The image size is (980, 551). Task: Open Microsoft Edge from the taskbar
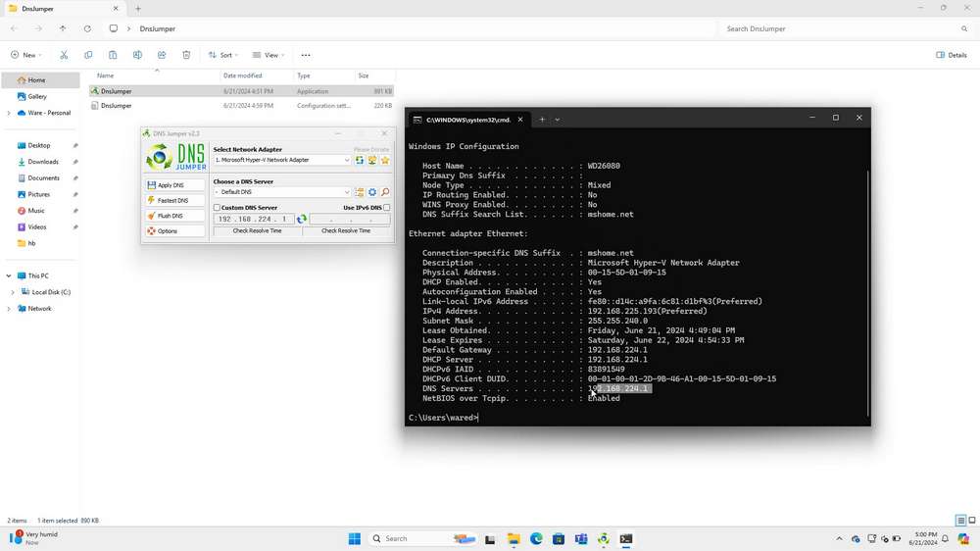[x=536, y=538]
